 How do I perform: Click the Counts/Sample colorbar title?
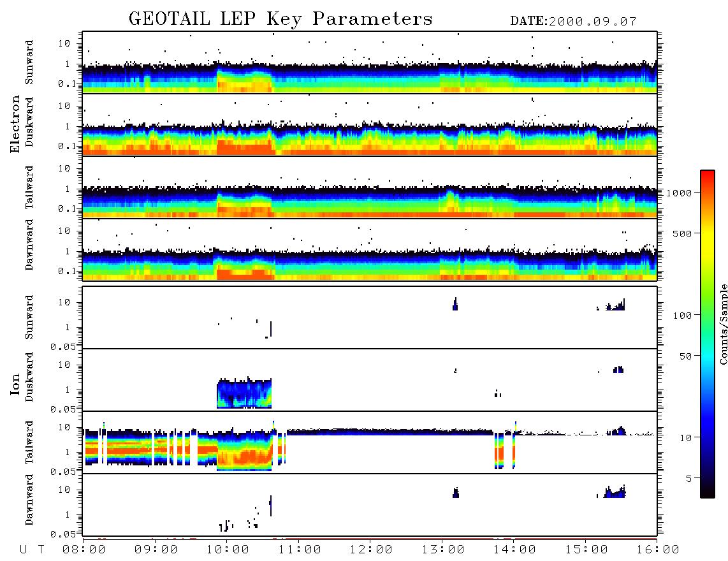pyautogui.click(x=723, y=324)
